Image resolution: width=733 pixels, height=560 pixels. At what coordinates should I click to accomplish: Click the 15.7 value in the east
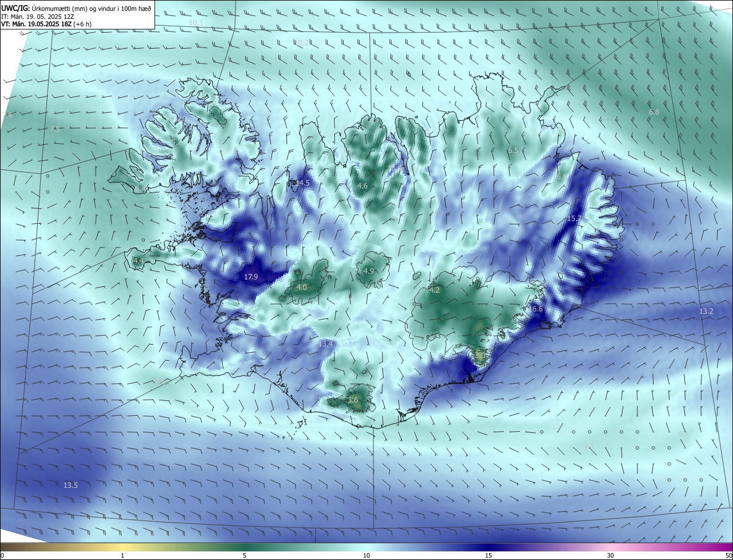(574, 219)
